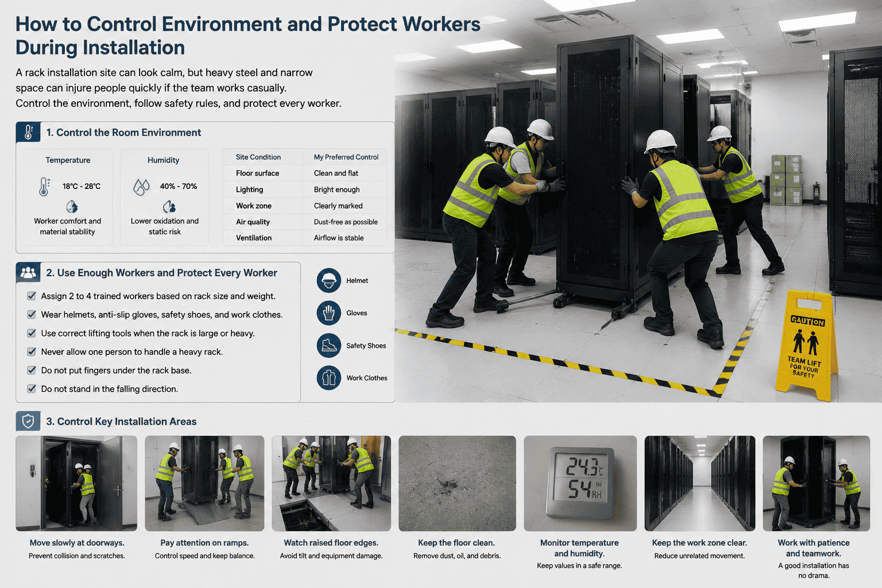Click the Work with patience and teamwork caption
This screenshot has width=882, height=588.
click(x=814, y=548)
